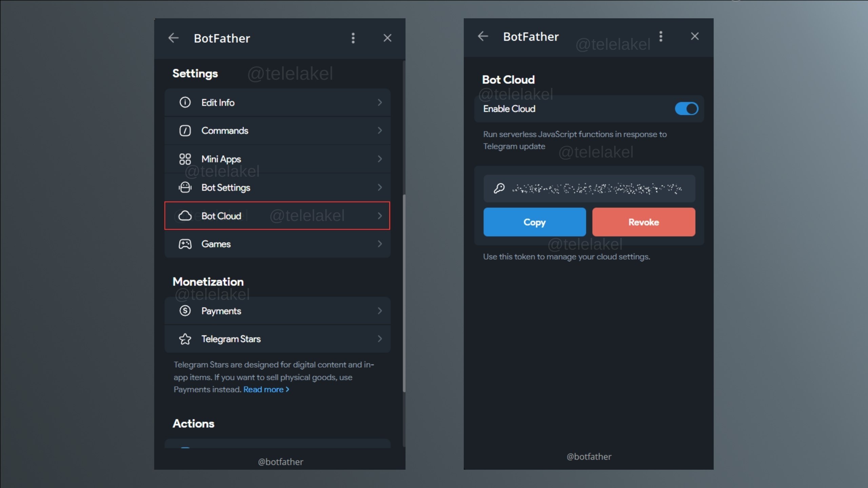Screen dimensions: 868x488
Task: Go back using Bot Cloud panel arrow
Action: click(x=483, y=36)
